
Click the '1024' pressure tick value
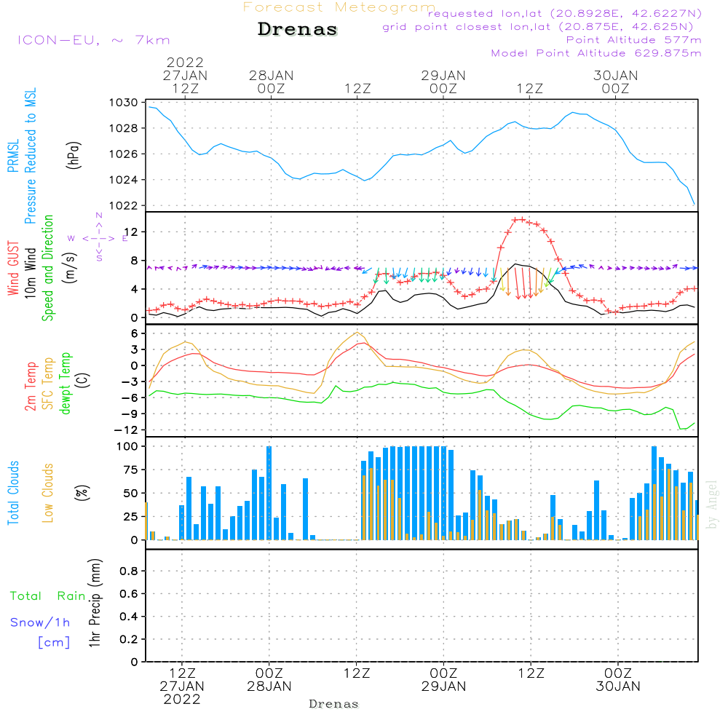[x=124, y=180]
